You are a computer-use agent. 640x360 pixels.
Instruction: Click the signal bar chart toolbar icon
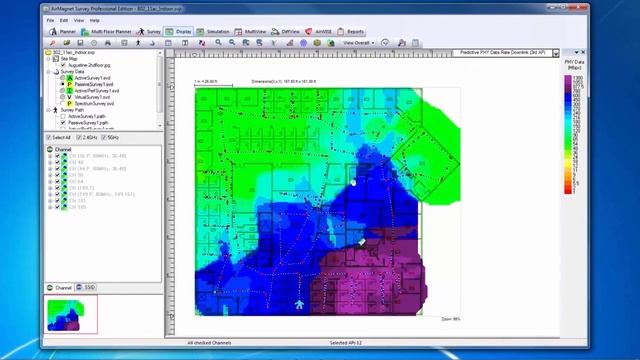[290, 43]
